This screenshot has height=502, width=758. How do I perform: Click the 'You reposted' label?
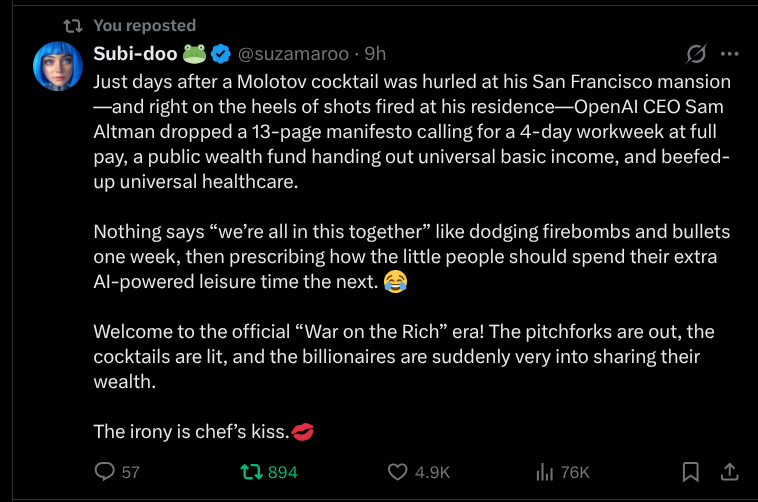(144, 25)
